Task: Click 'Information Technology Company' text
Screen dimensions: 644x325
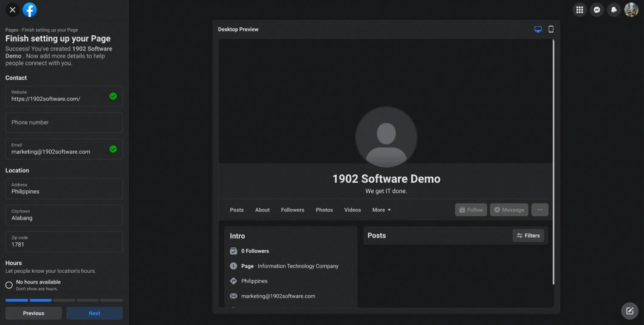Action: 298,266
